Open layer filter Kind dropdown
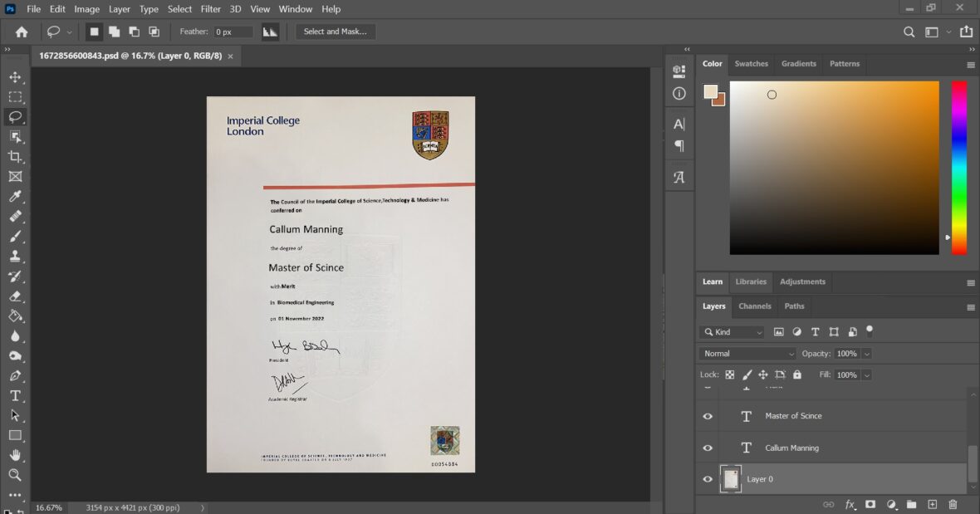The height and width of the screenshot is (514, 980). coord(732,332)
